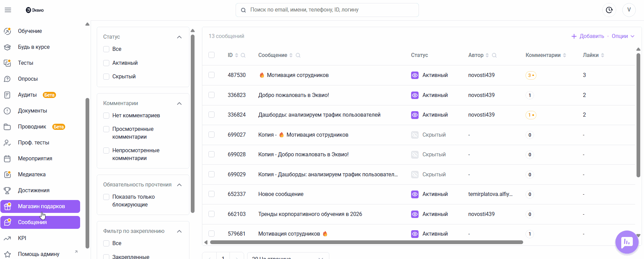
Task: Open the Добро пожаловать в Эквио! message
Action: coord(293,95)
